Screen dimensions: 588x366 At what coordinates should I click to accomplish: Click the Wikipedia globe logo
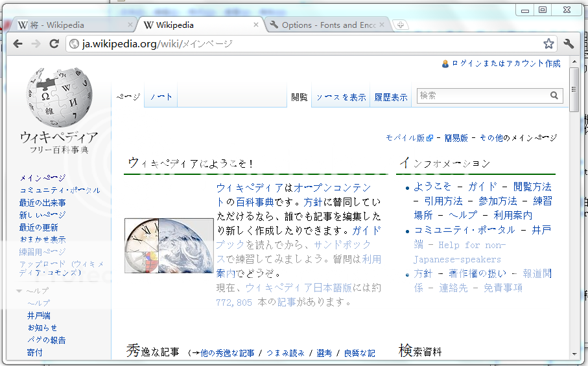[x=59, y=98]
